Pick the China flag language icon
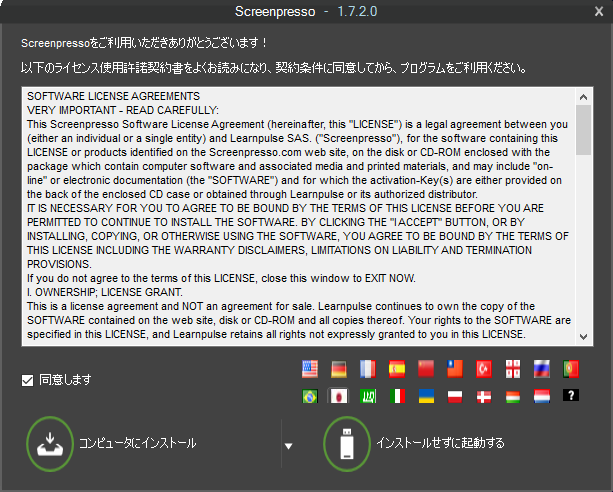This screenshot has width=613, height=492. 426,369
